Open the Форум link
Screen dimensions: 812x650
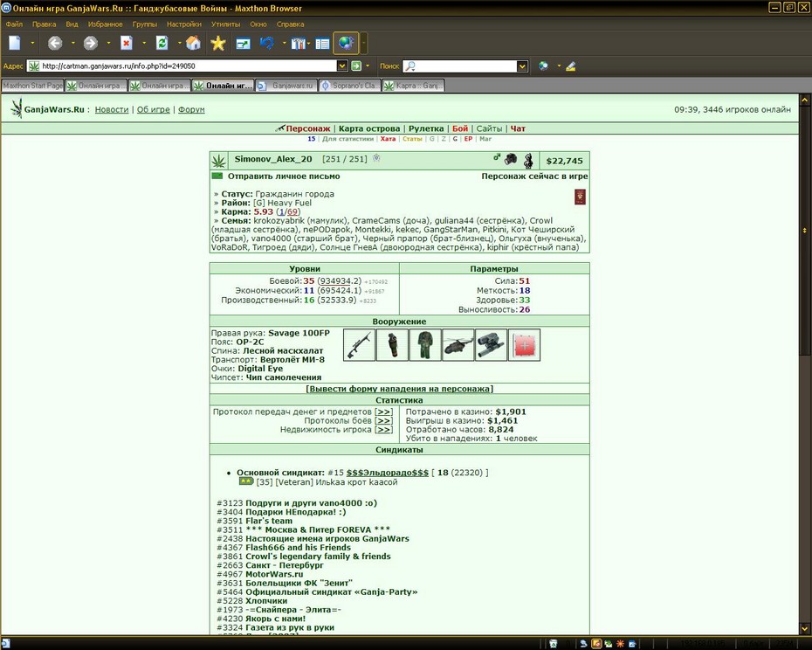point(191,109)
